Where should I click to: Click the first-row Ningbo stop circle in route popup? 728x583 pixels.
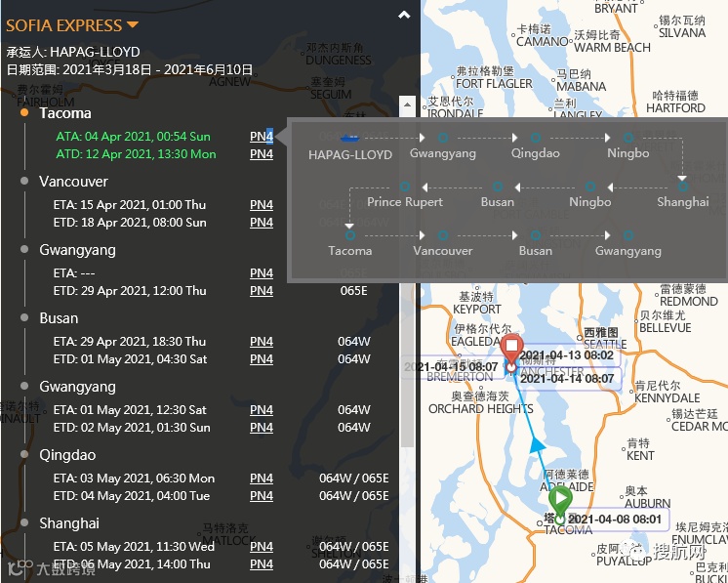[x=628, y=138]
